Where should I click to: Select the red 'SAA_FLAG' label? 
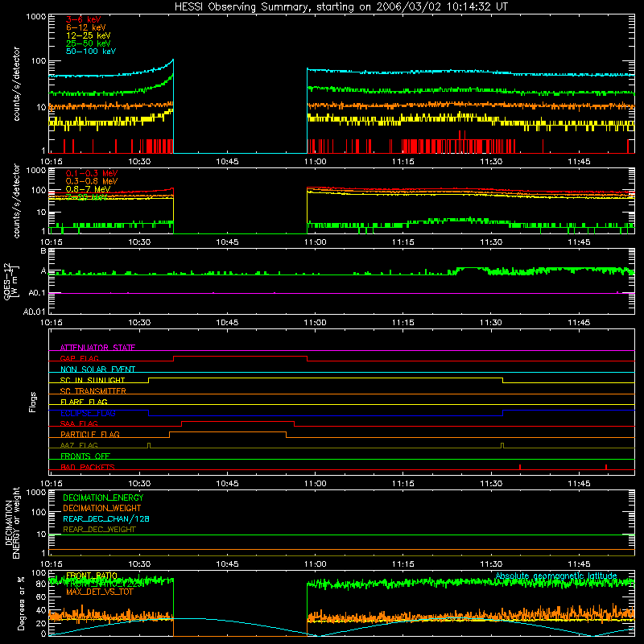(79, 423)
